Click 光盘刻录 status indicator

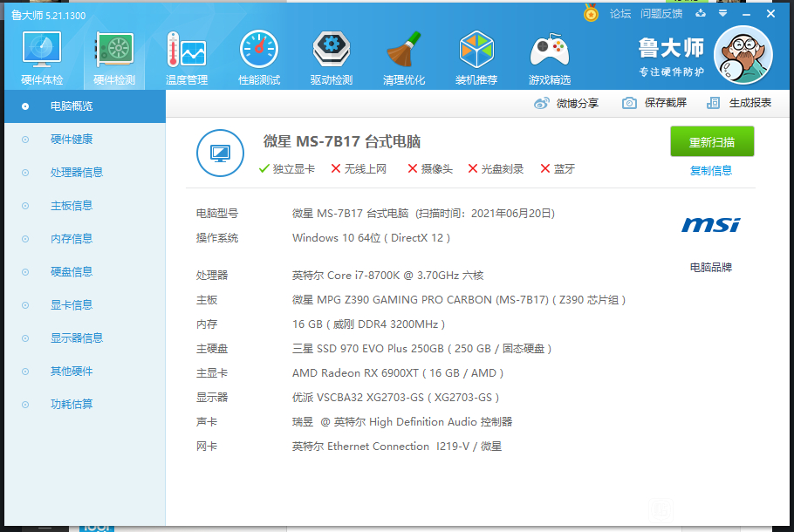pyautogui.click(x=496, y=169)
